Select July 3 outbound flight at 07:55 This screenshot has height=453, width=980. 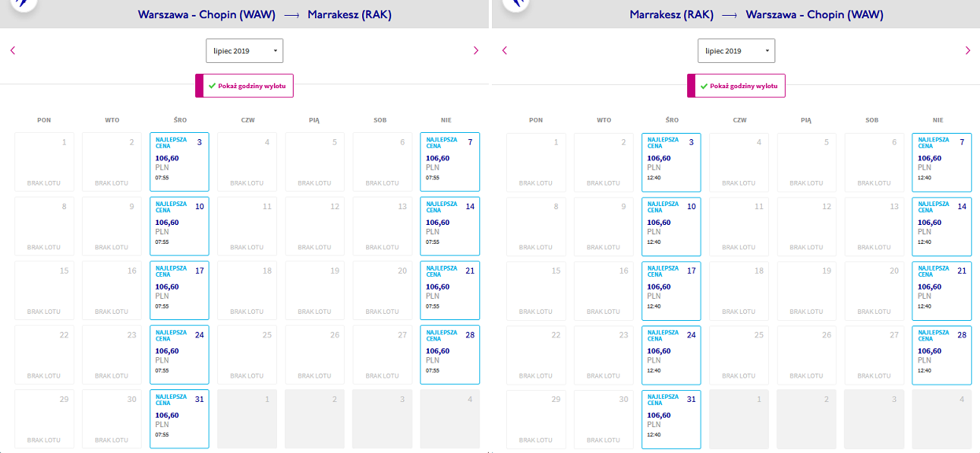[179, 161]
